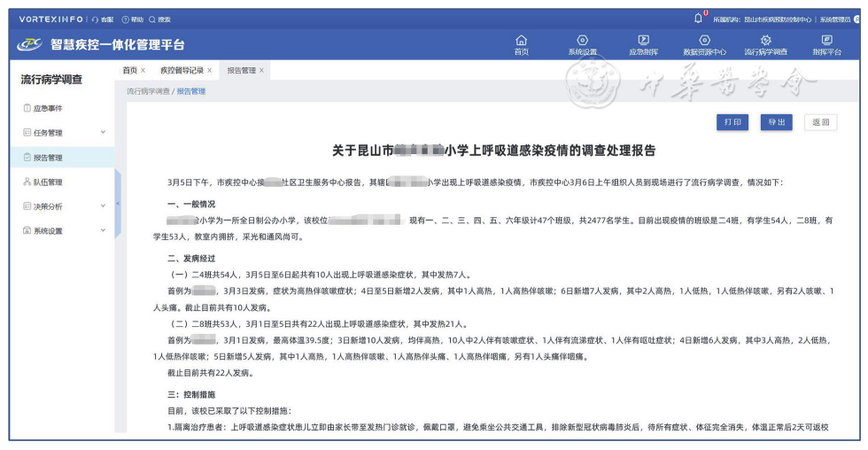Click the 导出 export button
Screen dimensions: 868x450
tap(776, 122)
